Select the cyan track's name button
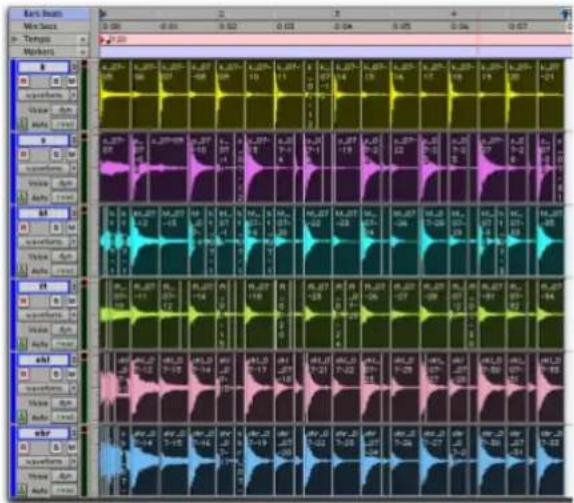 44,213
